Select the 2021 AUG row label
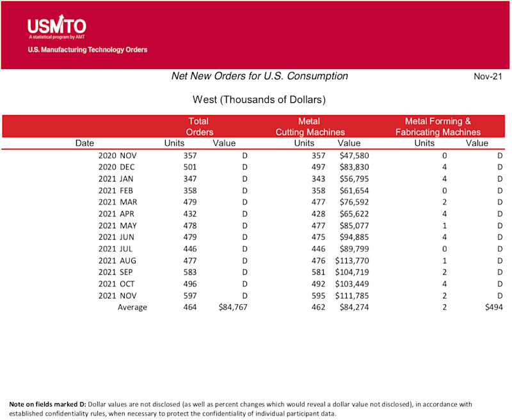This screenshot has width=512, height=420. coord(117,261)
